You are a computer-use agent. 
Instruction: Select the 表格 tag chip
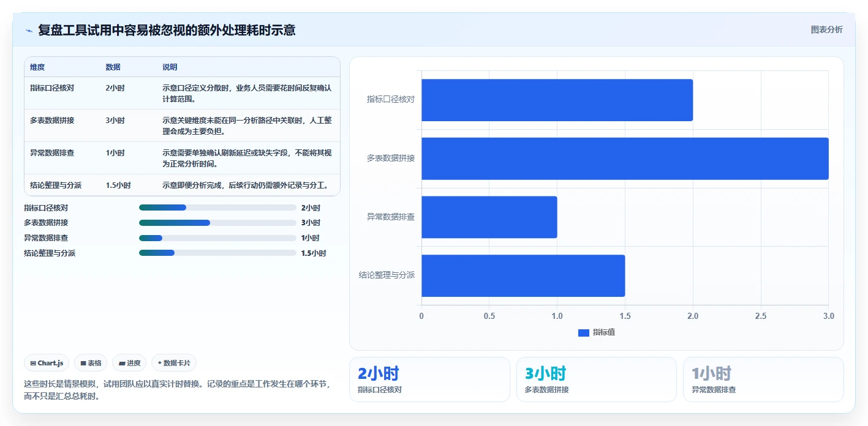(91, 363)
